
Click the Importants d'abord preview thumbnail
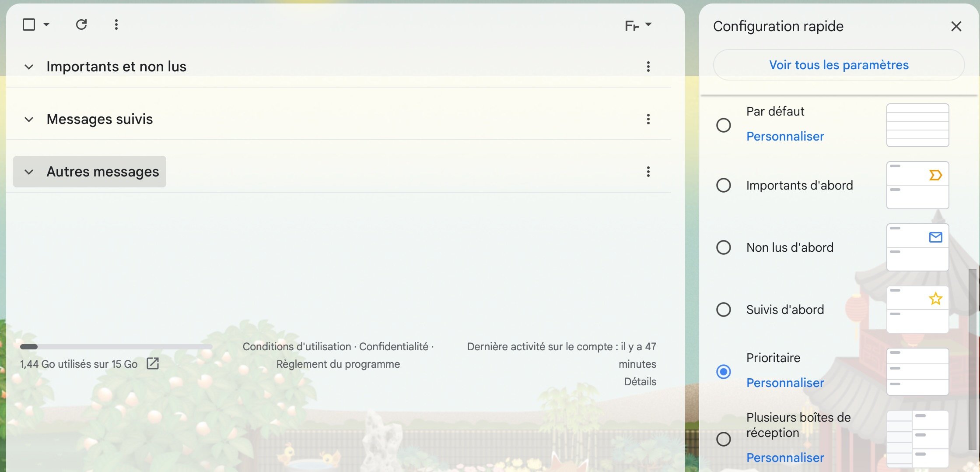coord(917,185)
